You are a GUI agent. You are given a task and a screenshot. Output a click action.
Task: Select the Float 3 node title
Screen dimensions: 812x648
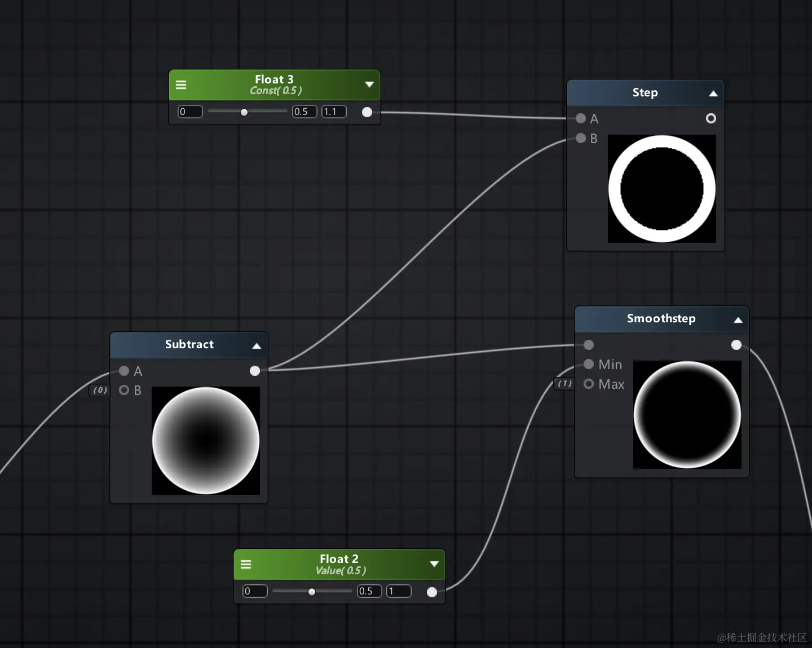pyautogui.click(x=274, y=79)
